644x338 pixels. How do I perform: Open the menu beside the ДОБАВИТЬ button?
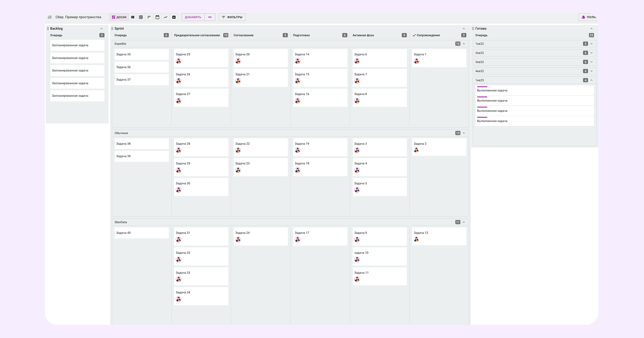coord(210,17)
